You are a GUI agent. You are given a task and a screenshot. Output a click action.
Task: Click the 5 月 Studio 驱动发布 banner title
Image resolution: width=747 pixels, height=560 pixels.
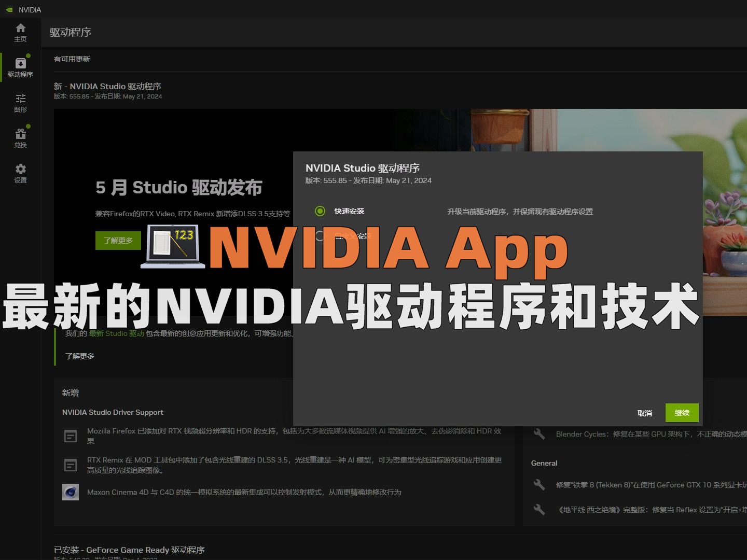(x=179, y=187)
